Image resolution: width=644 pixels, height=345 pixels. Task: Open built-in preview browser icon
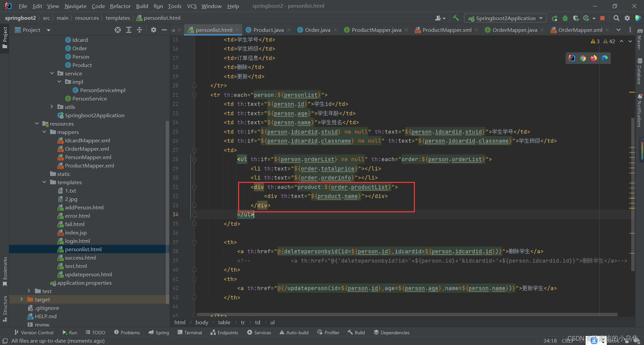tap(572, 58)
